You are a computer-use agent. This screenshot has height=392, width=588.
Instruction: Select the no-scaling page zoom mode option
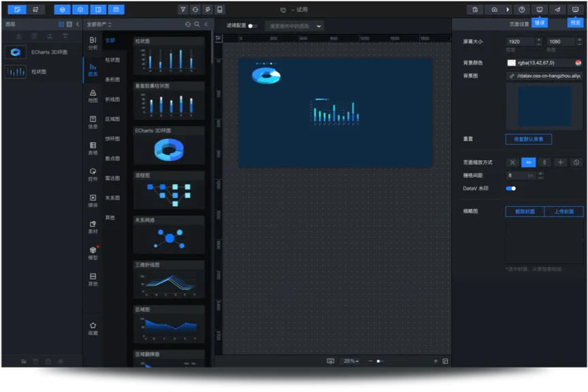point(576,162)
